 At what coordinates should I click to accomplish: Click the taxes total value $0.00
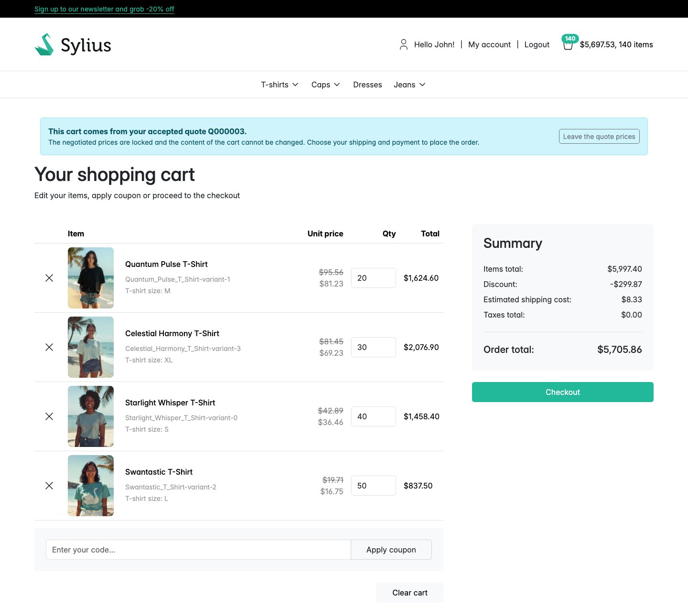pyautogui.click(x=632, y=315)
